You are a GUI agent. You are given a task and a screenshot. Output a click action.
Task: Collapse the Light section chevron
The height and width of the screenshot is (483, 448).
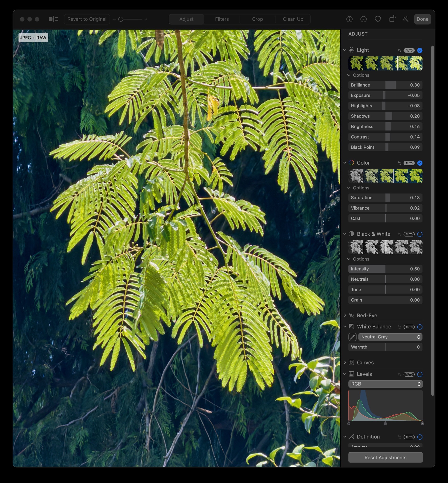click(x=345, y=50)
